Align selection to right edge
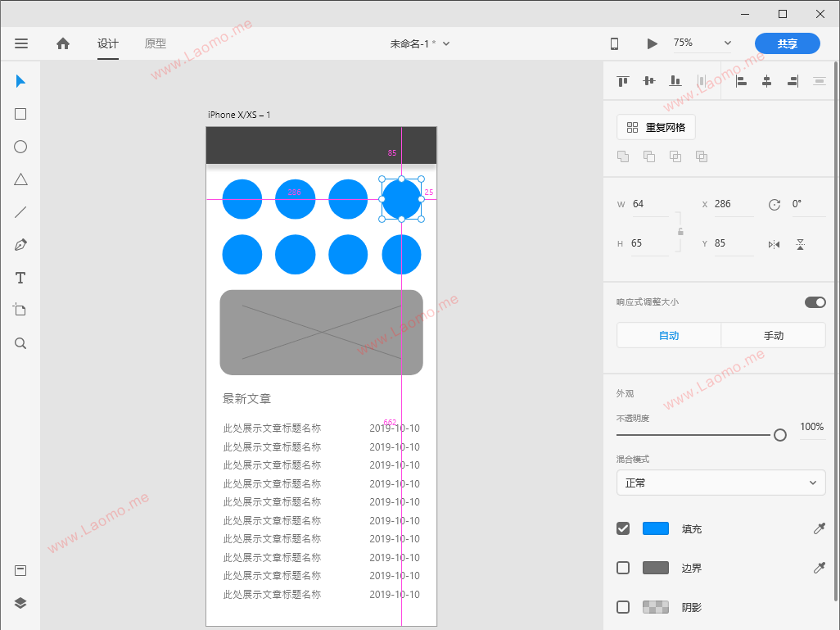Image resolution: width=840 pixels, height=630 pixels. 793,81
